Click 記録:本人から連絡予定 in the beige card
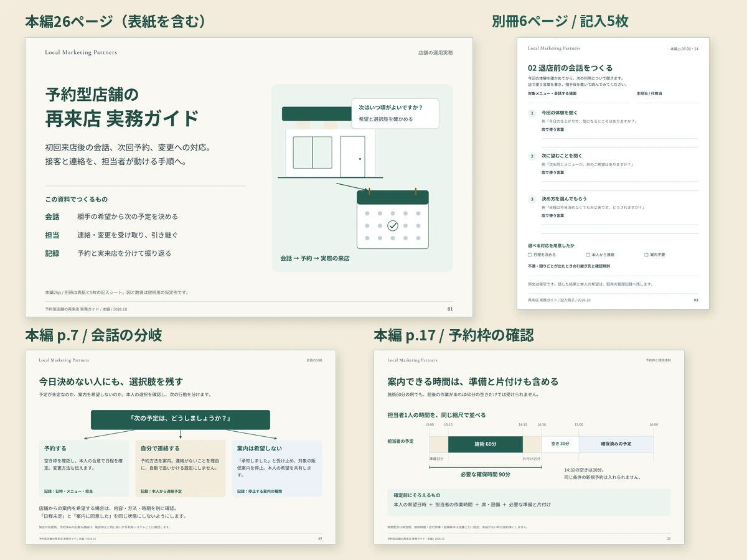This screenshot has height=560, width=747. pyautogui.click(x=161, y=491)
